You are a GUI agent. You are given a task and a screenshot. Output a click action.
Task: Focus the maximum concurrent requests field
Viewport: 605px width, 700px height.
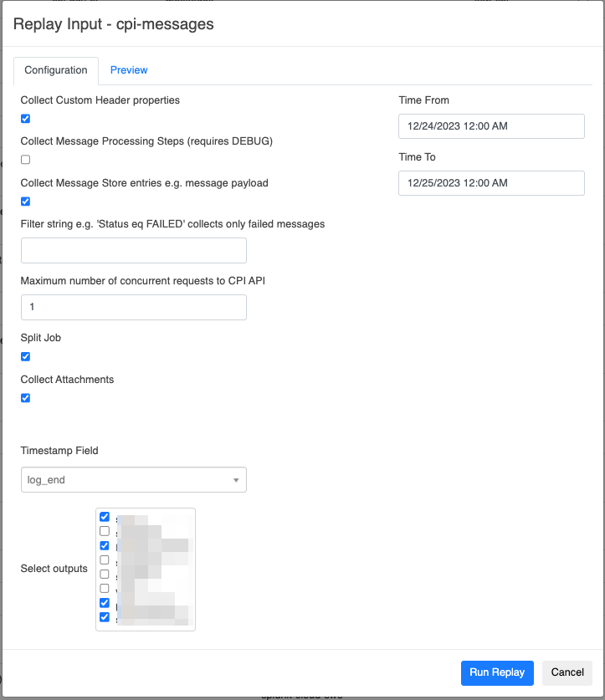click(x=134, y=307)
